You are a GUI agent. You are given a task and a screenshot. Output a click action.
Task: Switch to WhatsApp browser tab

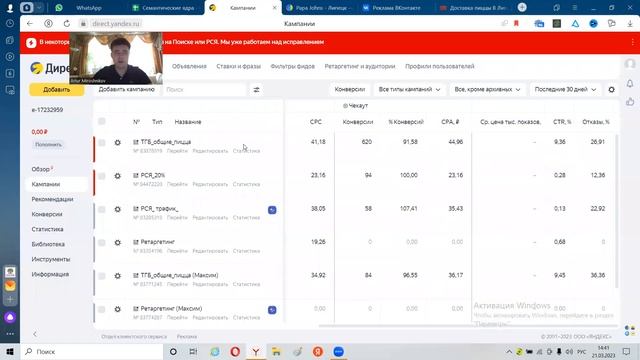[x=89, y=8]
